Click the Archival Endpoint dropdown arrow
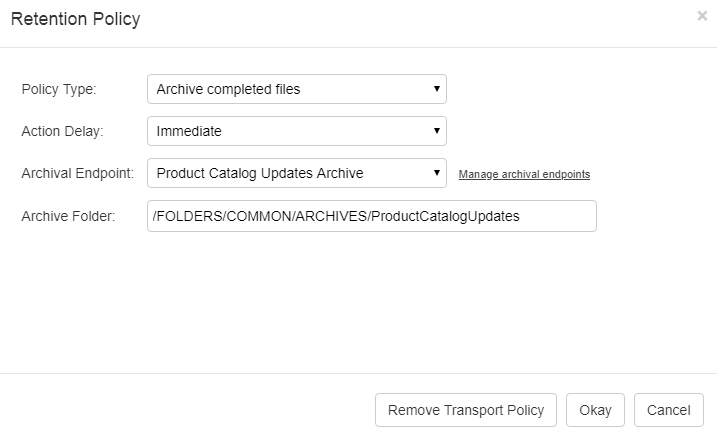Screen dimensions: 717x436 [x=437, y=173]
